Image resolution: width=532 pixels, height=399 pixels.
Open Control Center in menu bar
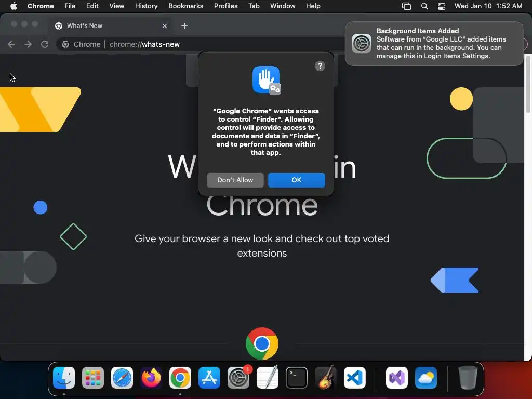point(442,6)
